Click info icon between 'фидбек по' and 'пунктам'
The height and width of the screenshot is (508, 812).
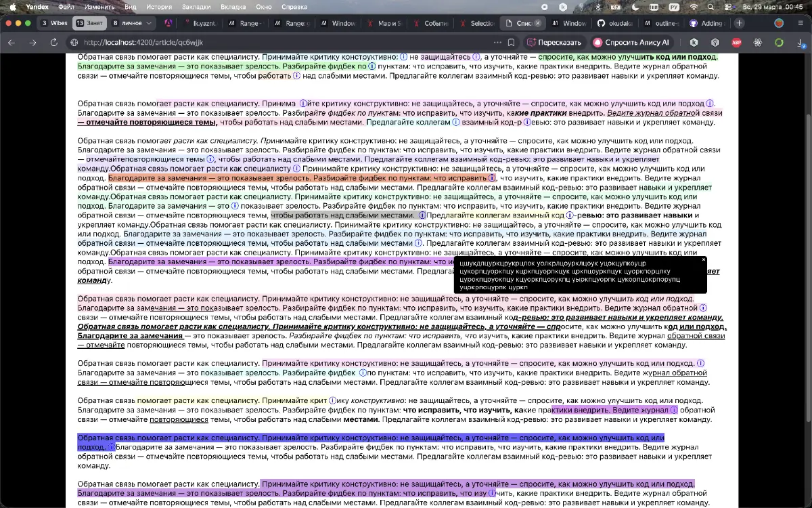[x=371, y=67]
